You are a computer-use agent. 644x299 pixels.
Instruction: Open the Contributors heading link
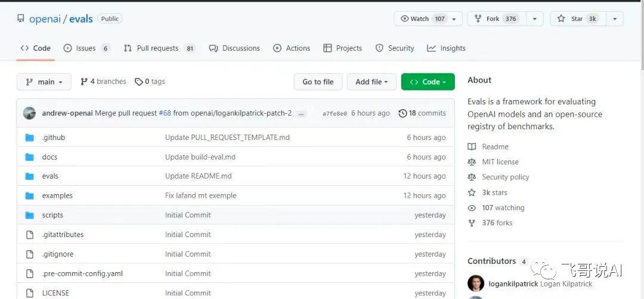(x=497, y=261)
